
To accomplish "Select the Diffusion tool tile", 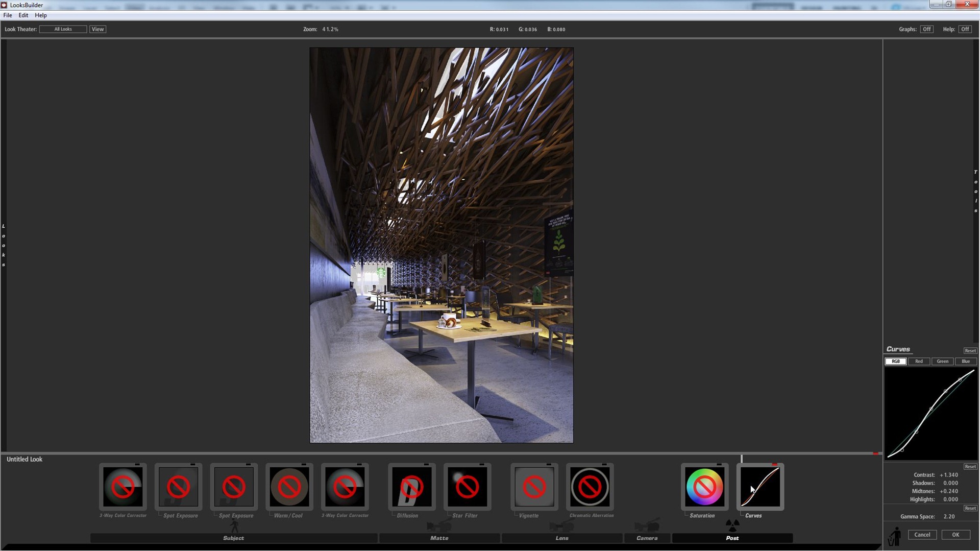I will click(x=412, y=487).
